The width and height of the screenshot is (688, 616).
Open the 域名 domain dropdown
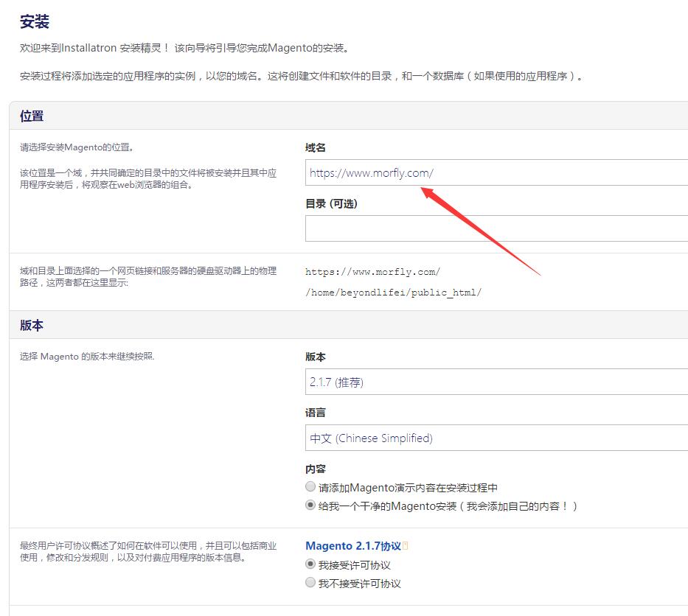pyautogui.click(x=497, y=172)
